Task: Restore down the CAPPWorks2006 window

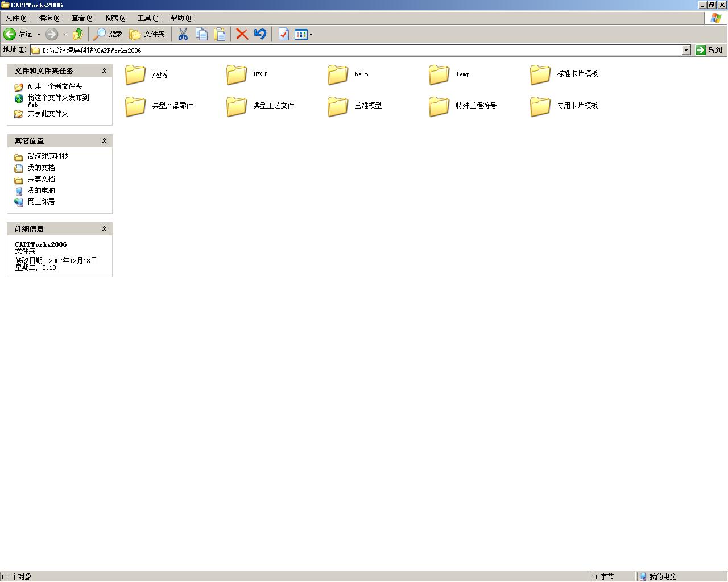Action: tap(712, 5)
